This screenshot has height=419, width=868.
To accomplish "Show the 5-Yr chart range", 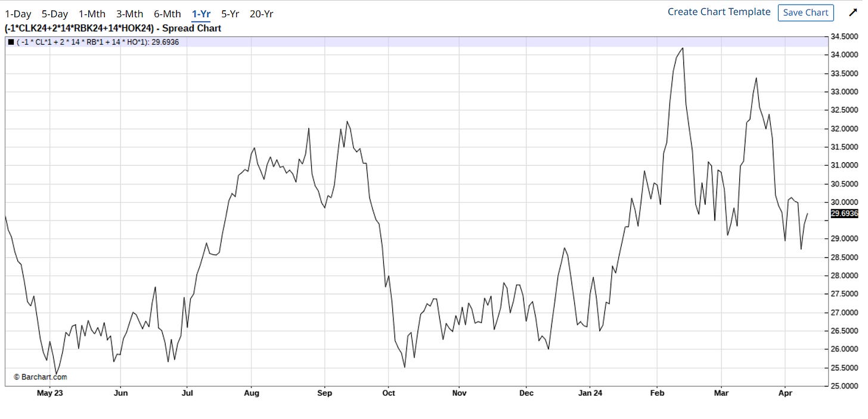I will click(231, 14).
